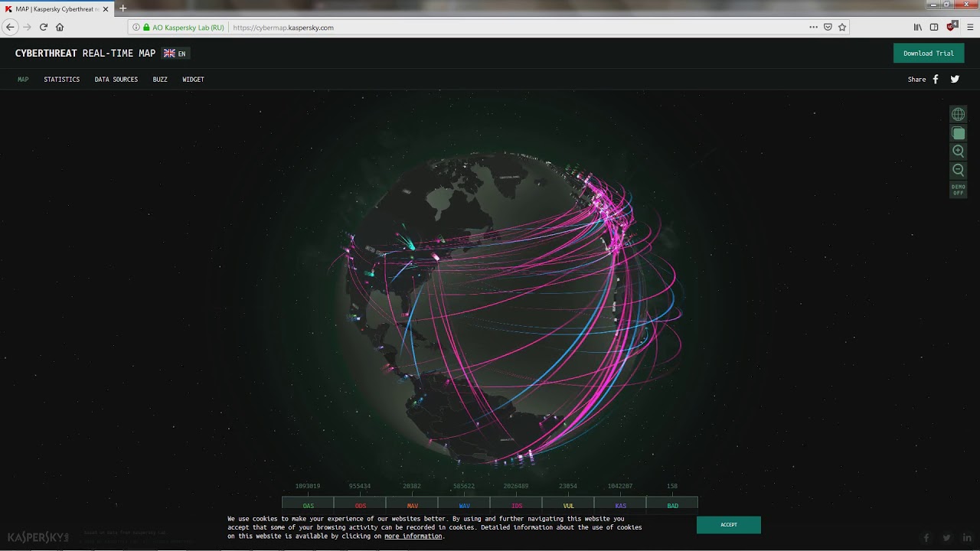This screenshot has height=551, width=980.
Task: Toggle ODS detection type
Action: tap(360, 505)
